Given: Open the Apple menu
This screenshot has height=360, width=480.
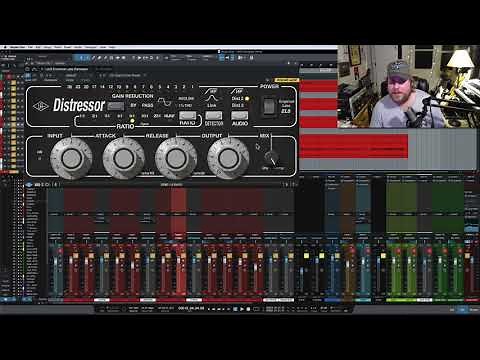Looking at the screenshot, I should (5, 47).
